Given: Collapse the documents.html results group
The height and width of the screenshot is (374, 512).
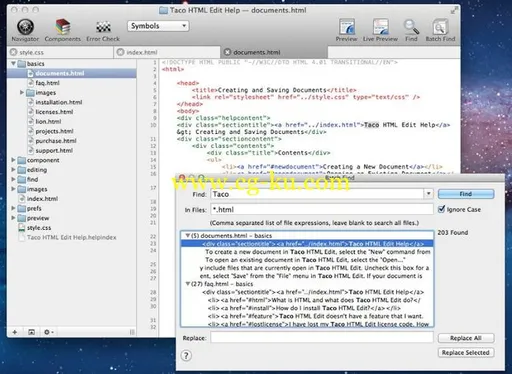Looking at the screenshot, I should click(x=188, y=235).
